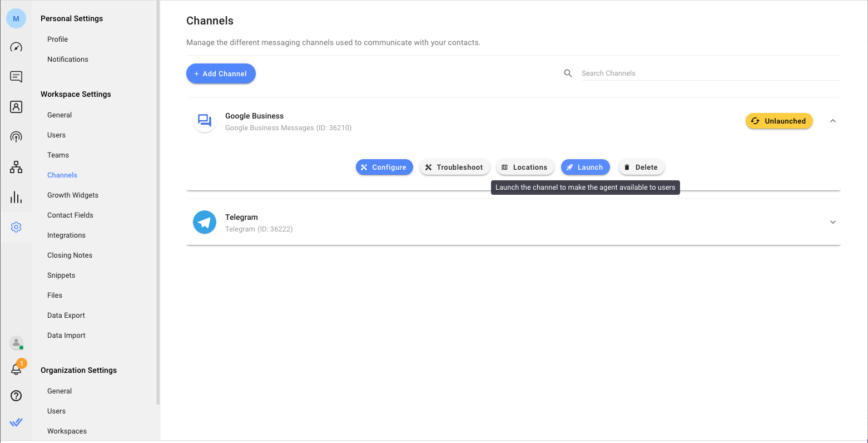Click the Search Channels input field
Image resolution: width=868 pixels, height=443 pixels.
(x=710, y=73)
